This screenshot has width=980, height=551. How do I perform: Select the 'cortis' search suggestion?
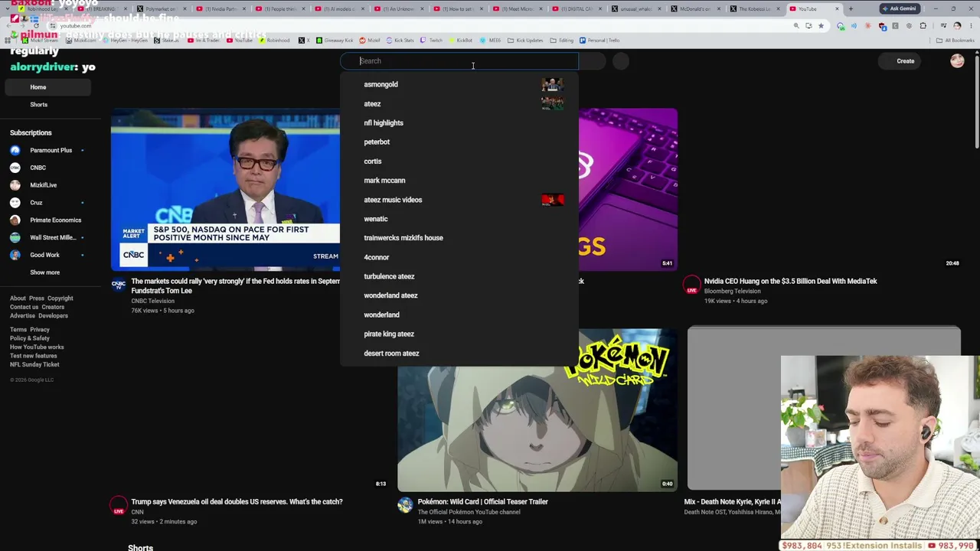point(459,161)
